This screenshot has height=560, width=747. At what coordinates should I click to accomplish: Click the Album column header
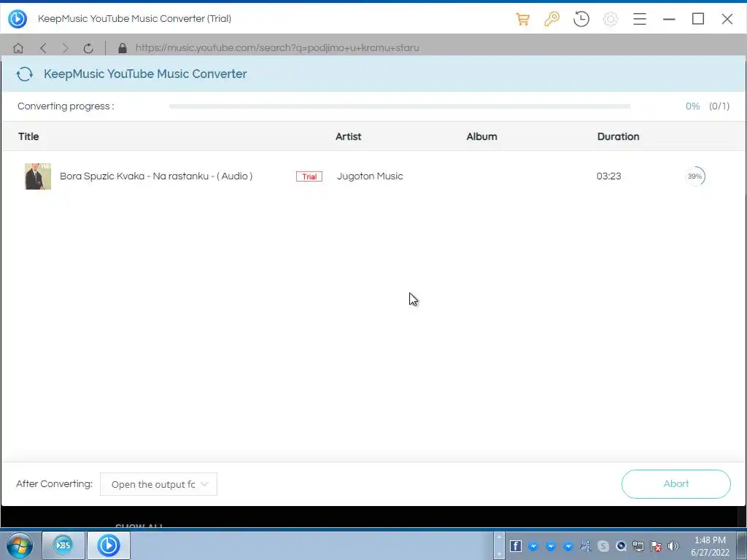point(481,136)
